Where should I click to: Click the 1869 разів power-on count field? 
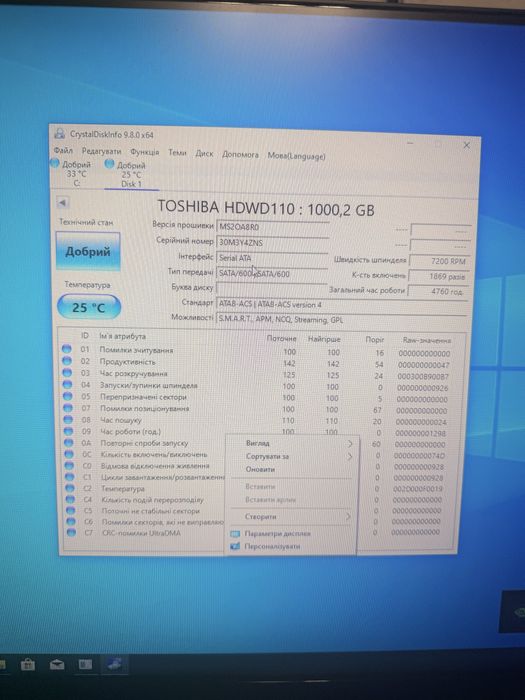(x=438, y=276)
